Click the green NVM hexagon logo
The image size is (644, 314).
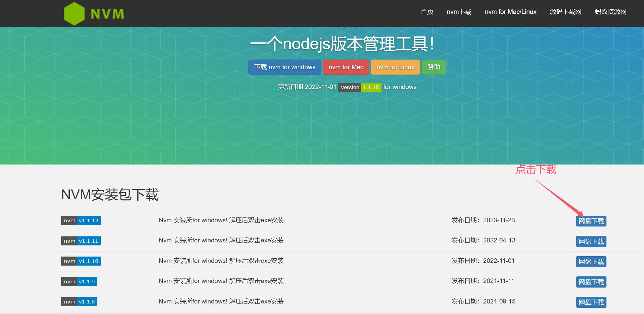tap(74, 14)
